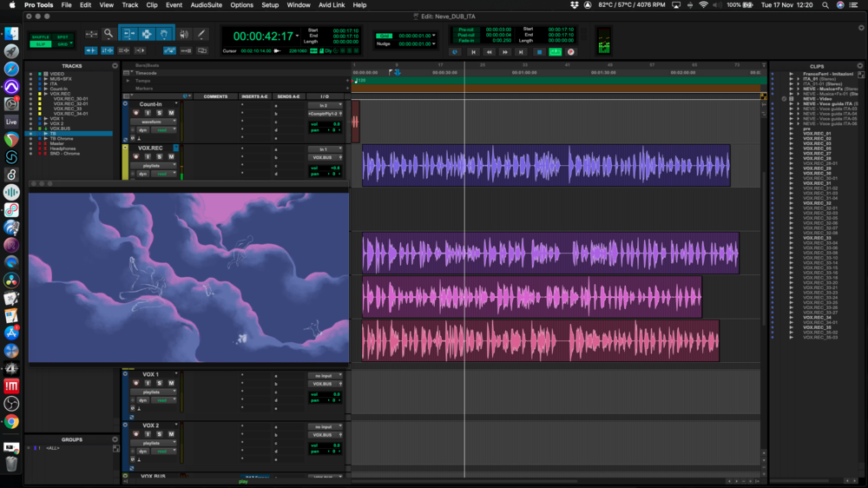Open Count-In track view selector (waveform)

154,122
